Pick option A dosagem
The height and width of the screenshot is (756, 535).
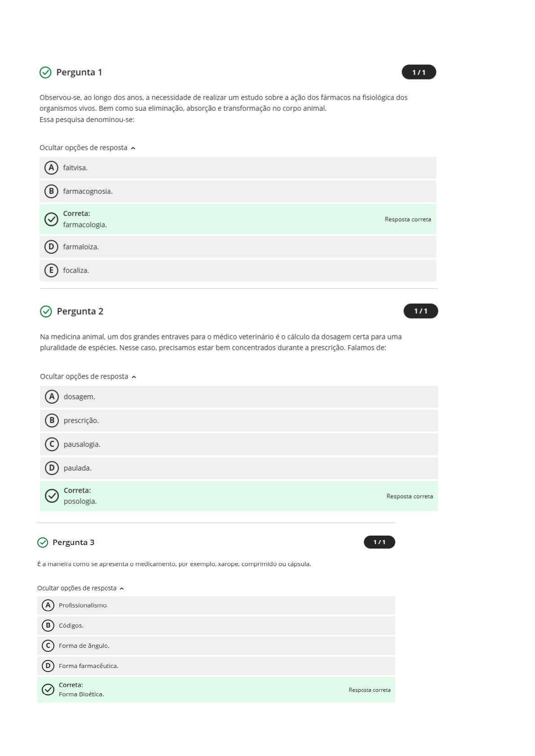click(239, 397)
